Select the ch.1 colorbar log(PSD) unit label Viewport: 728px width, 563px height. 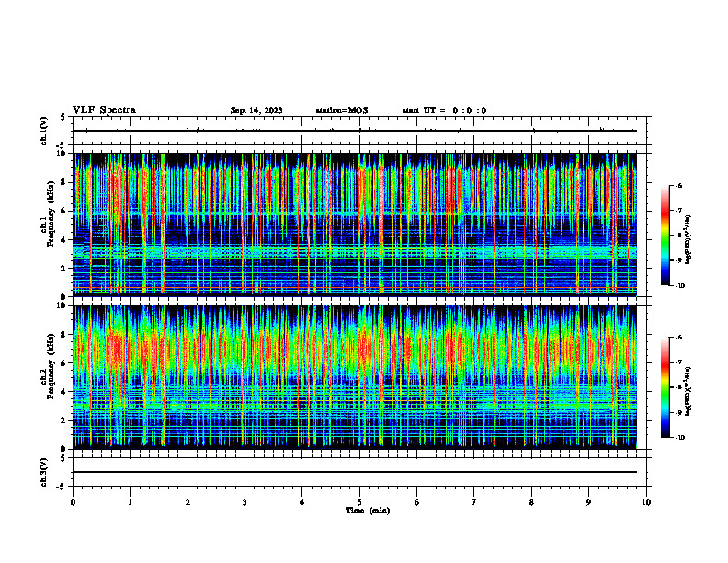point(688,239)
